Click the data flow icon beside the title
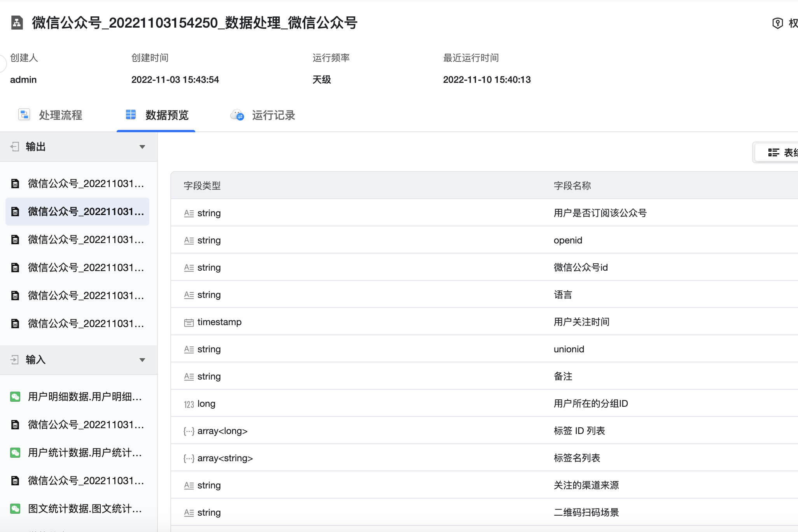This screenshot has height=532, width=798. [17, 23]
